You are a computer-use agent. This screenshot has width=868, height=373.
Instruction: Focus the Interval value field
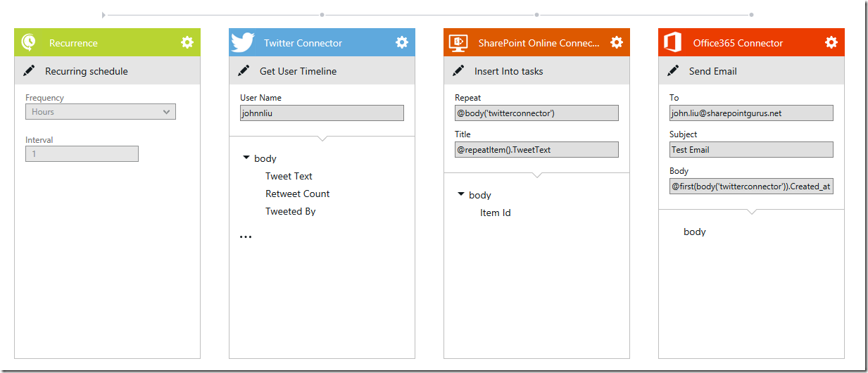click(x=82, y=154)
